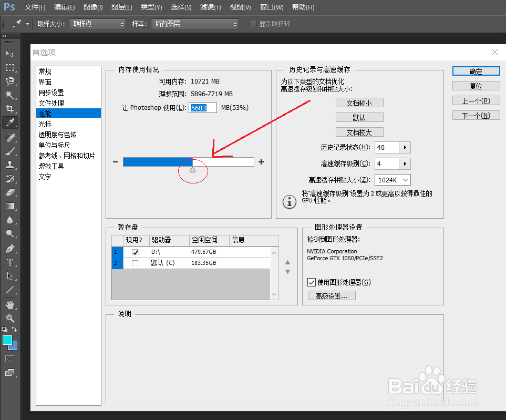The width and height of the screenshot is (506, 420).
Task: Select the Lasso tool
Action: coord(9,81)
